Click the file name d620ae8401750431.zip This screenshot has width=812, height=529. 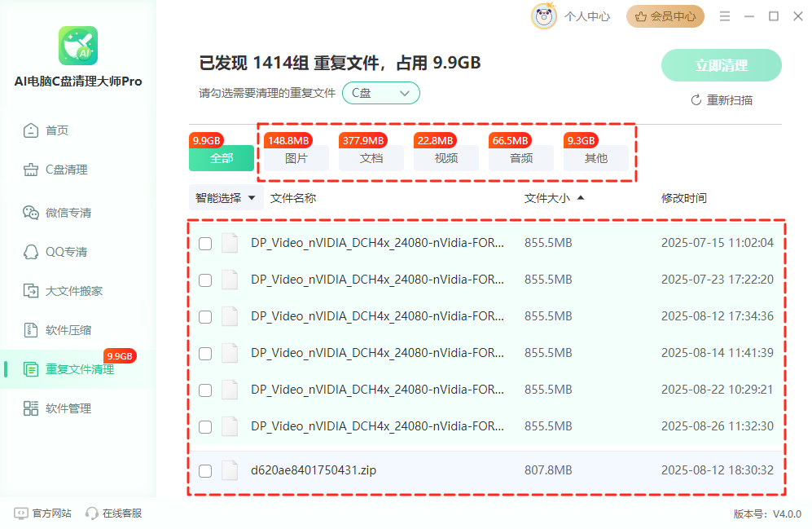pyautogui.click(x=314, y=470)
